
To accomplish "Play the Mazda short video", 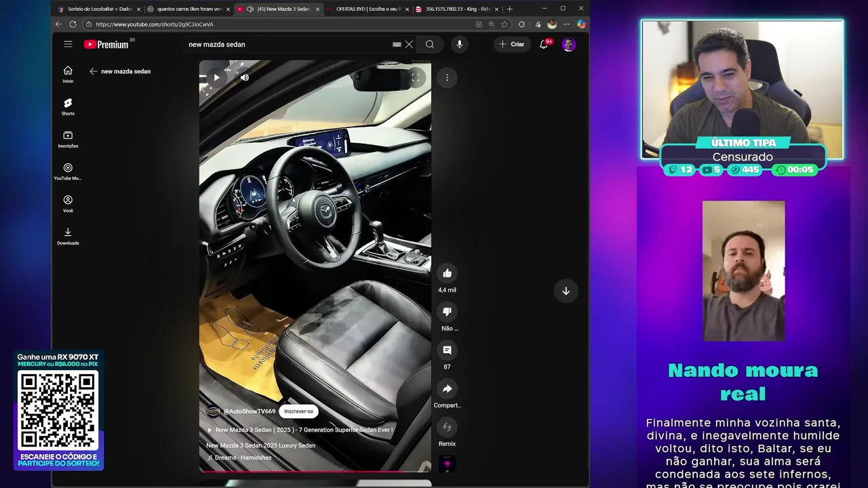I will coord(216,77).
